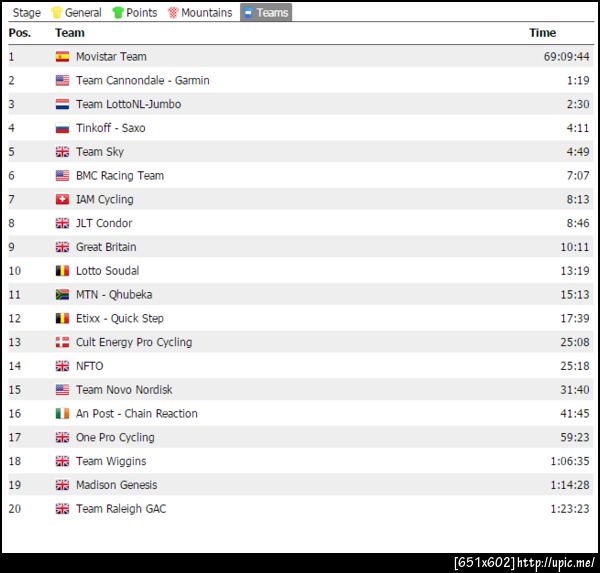Click the 2:30 time gap
600x573 pixels.
[x=578, y=104]
